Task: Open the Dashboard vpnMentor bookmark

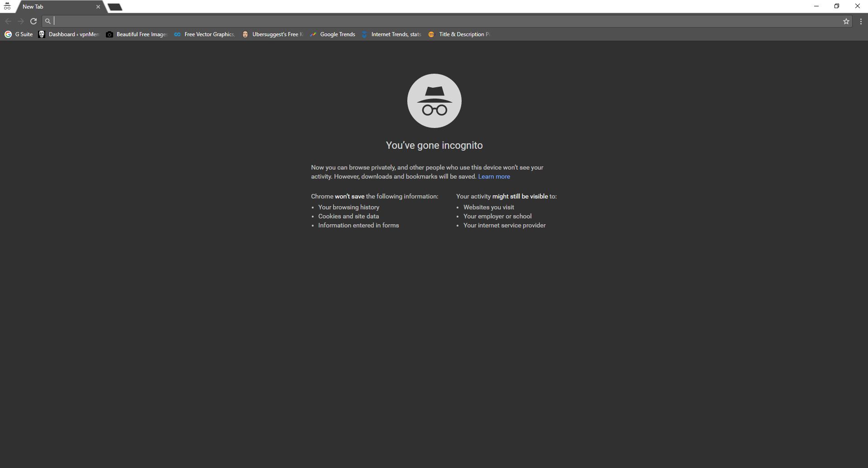Action: click(x=69, y=34)
